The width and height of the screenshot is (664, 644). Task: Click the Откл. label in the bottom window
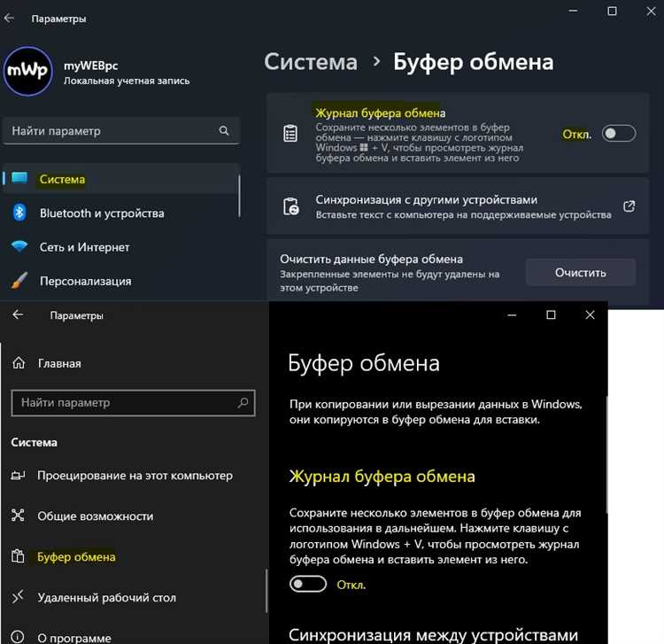click(351, 586)
